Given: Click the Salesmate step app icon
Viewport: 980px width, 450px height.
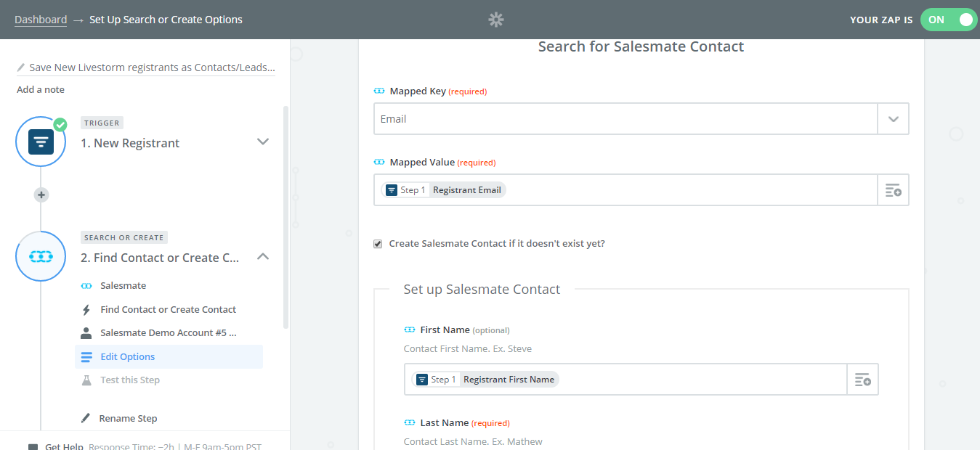Looking at the screenshot, I should point(41,256).
